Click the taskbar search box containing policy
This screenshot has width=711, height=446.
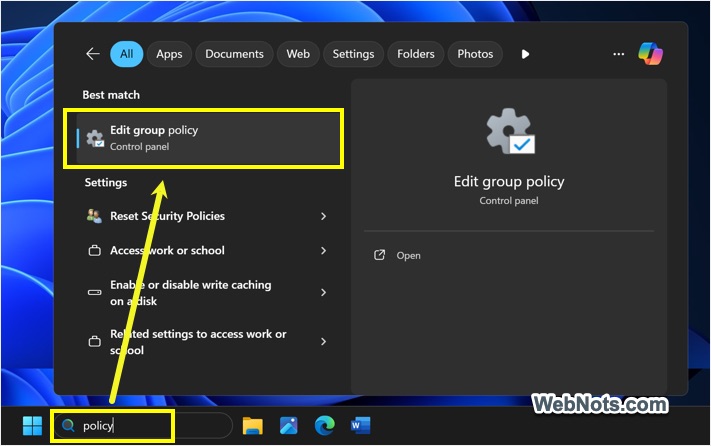click(143, 426)
